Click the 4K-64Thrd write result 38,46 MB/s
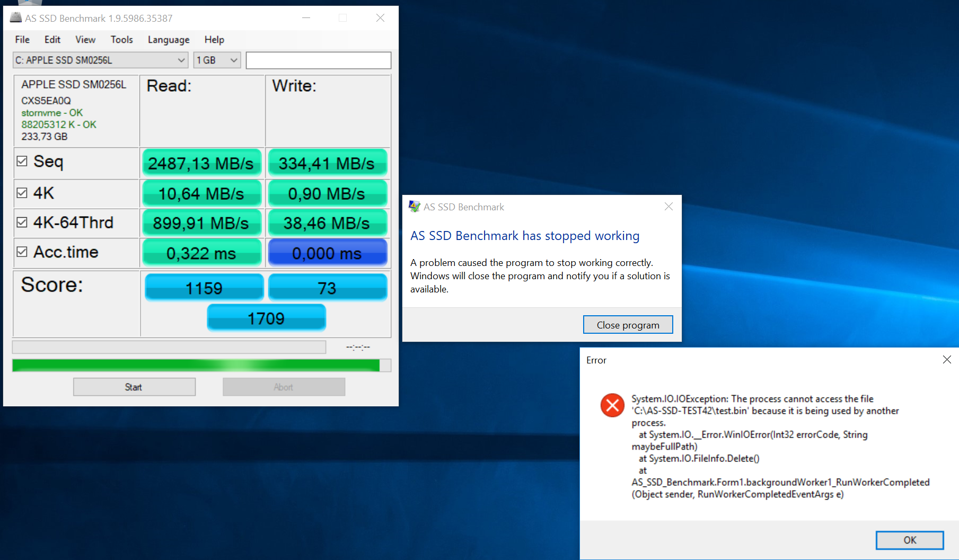 pyautogui.click(x=327, y=223)
